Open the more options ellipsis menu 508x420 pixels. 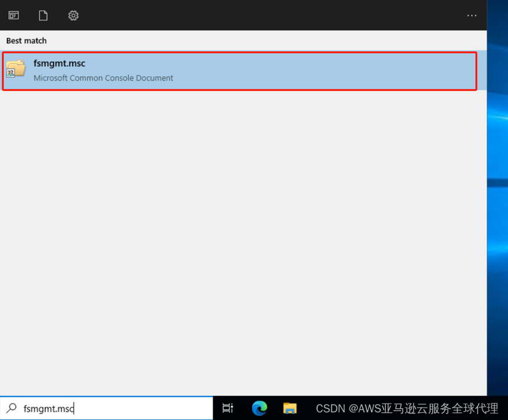click(472, 15)
